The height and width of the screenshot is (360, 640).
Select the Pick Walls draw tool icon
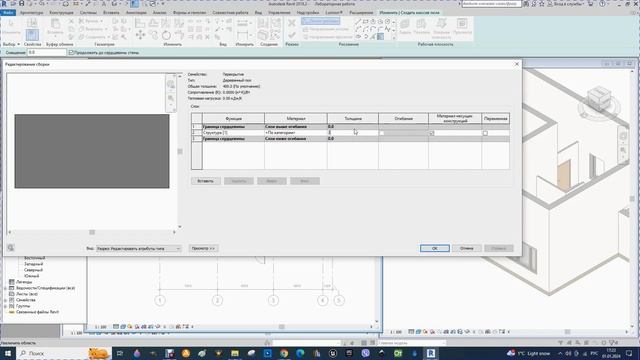[380, 37]
